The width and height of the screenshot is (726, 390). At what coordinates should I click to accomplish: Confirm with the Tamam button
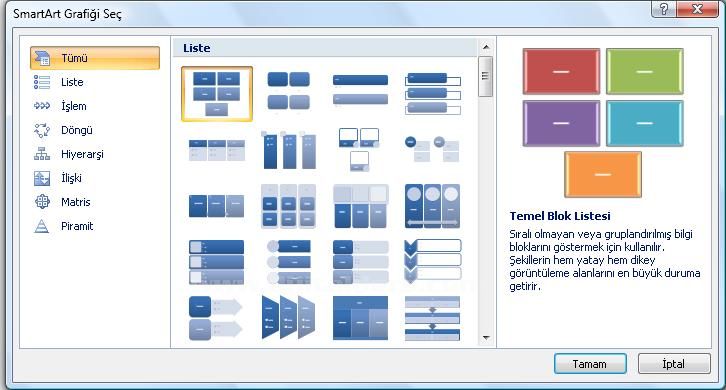(590, 364)
